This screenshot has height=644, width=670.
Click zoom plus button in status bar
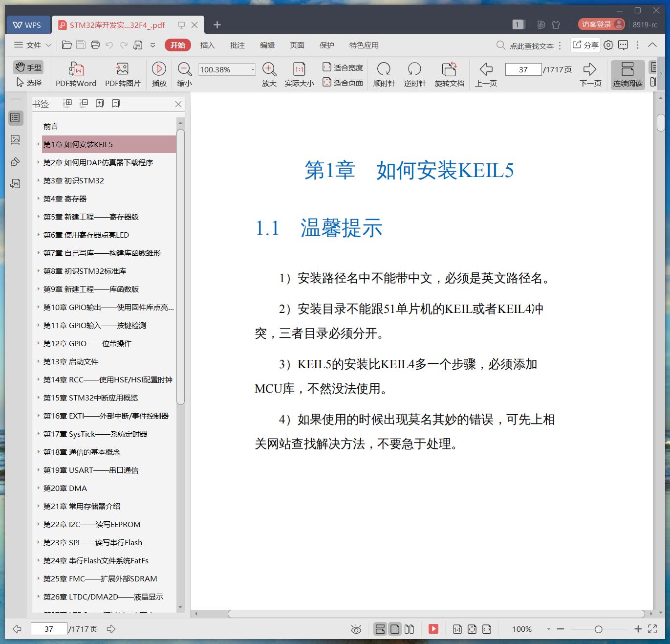pos(638,629)
